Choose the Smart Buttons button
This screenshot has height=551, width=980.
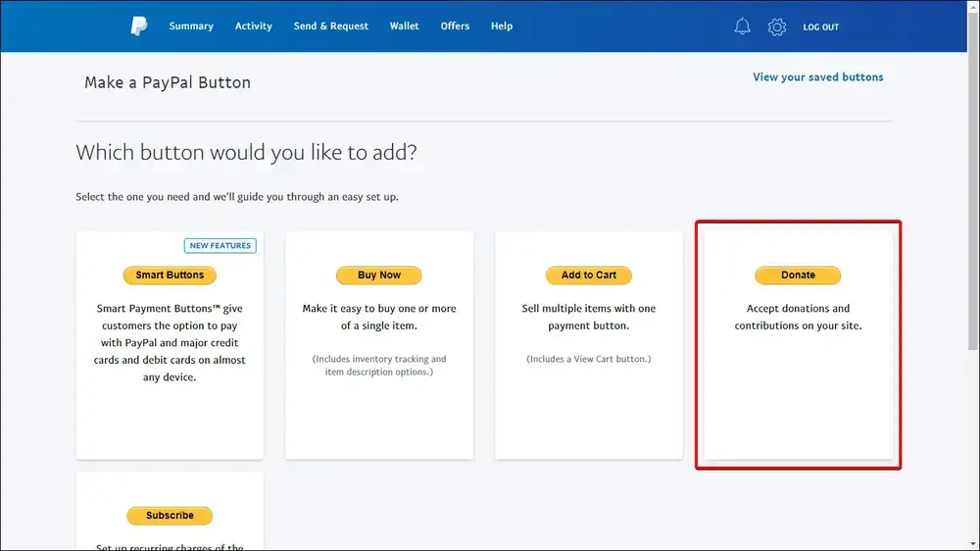(170, 275)
